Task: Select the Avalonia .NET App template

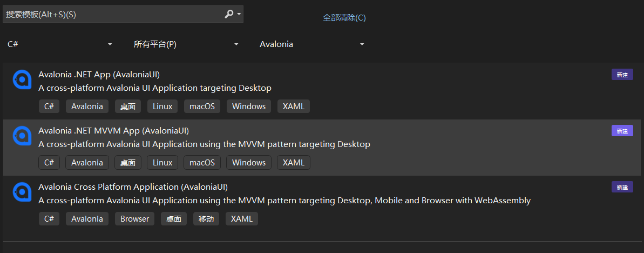Action: coord(270,81)
